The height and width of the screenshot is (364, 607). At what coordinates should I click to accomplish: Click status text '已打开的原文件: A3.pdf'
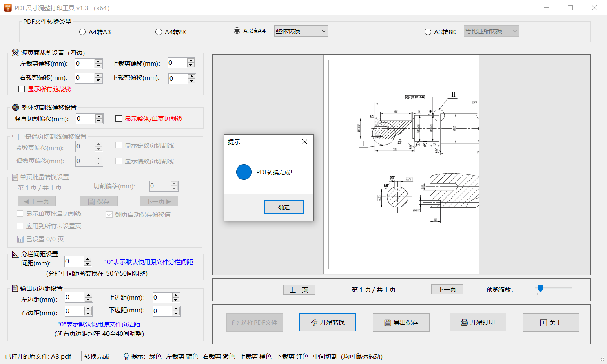(38, 356)
